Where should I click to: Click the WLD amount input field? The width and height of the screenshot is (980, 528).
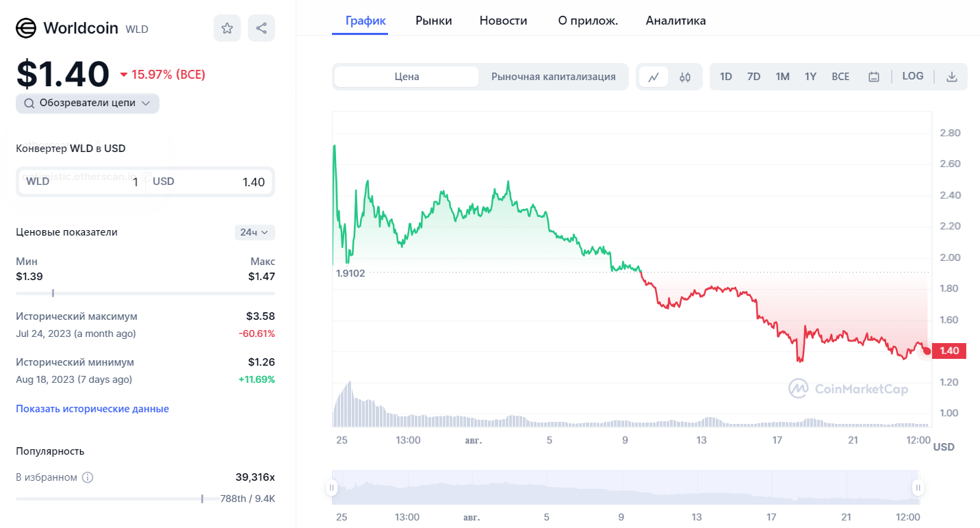click(x=82, y=182)
